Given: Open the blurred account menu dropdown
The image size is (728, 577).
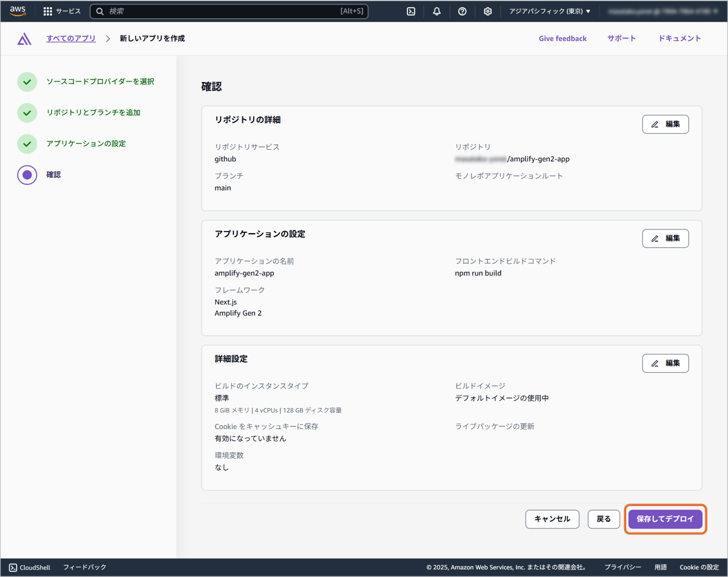Looking at the screenshot, I should point(663,11).
